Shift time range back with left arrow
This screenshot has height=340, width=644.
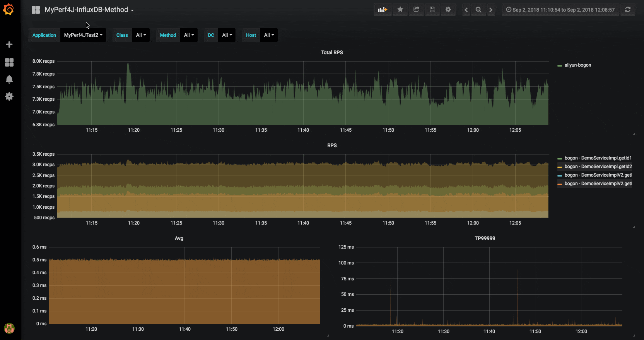click(x=466, y=10)
